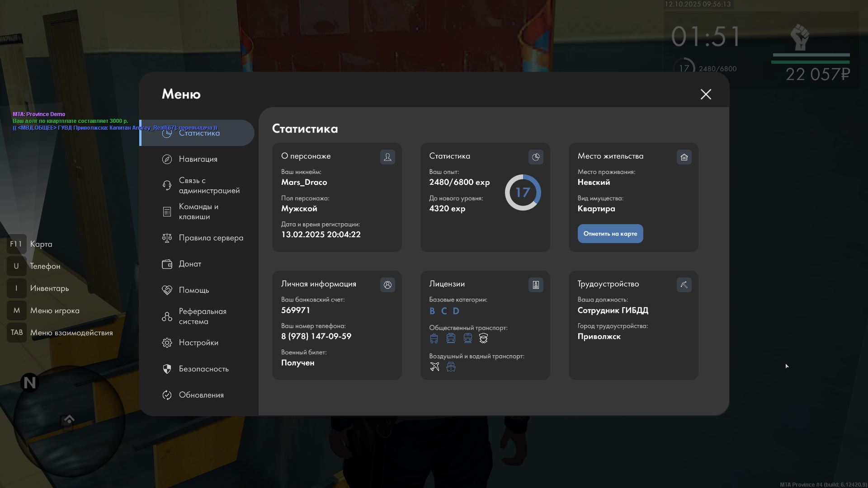
Task: Click the airplane license icon
Action: [x=434, y=367]
